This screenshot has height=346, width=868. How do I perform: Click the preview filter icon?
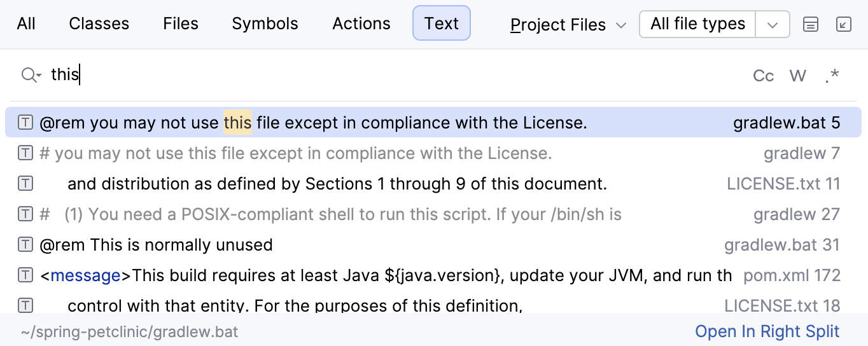pyautogui.click(x=810, y=25)
